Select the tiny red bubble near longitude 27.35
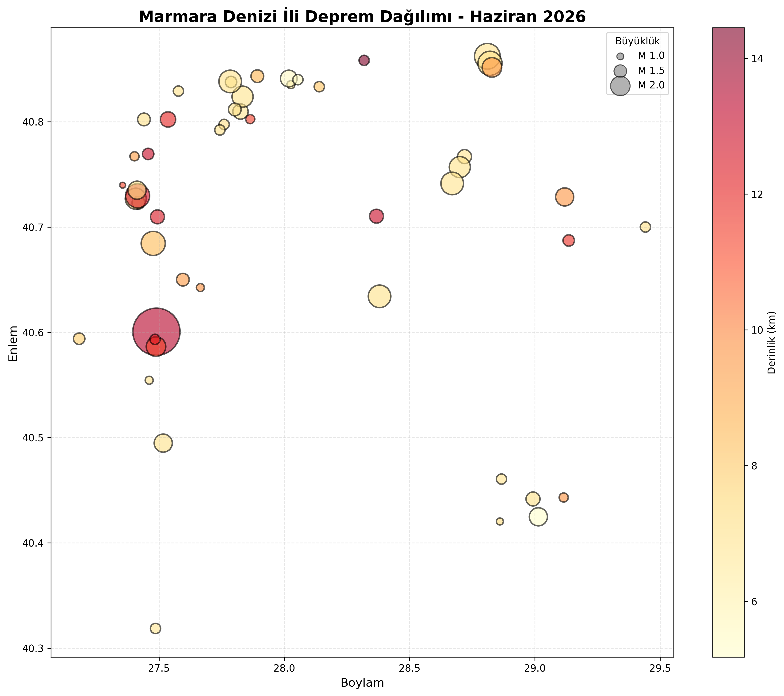This screenshot has height=696, width=784. [x=123, y=185]
